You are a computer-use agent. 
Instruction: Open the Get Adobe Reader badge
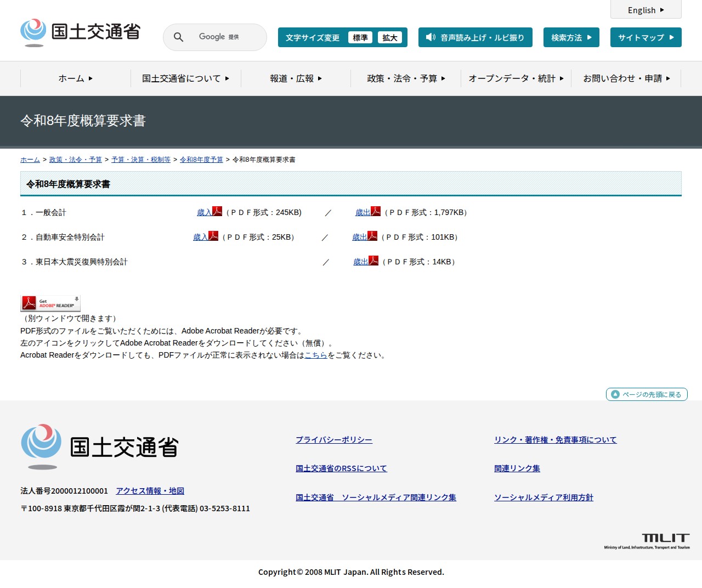[50, 303]
